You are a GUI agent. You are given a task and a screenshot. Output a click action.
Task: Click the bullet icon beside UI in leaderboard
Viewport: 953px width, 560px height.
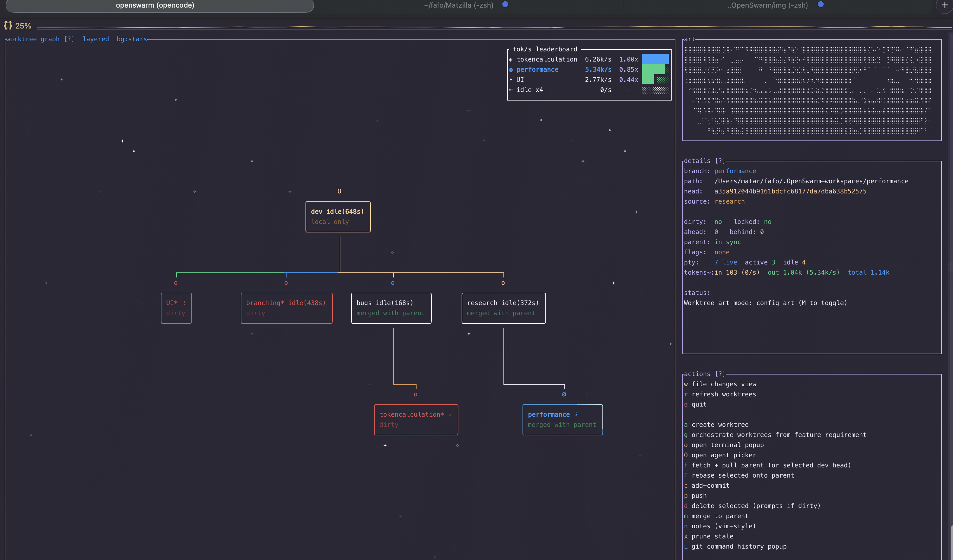pyautogui.click(x=511, y=80)
